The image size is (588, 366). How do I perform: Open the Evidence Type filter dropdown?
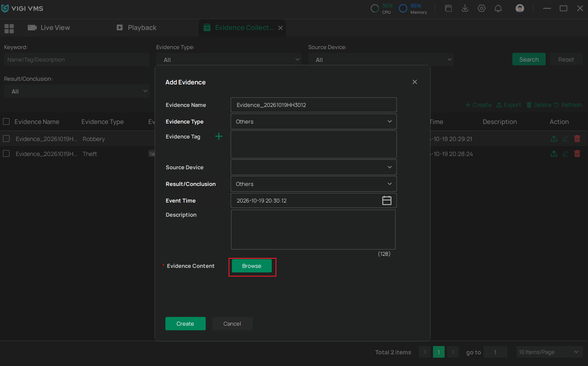tap(229, 59)
